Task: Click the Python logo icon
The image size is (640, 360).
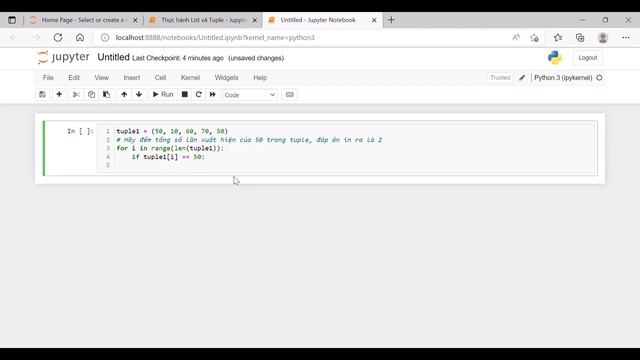Action: tap(555, 58)
